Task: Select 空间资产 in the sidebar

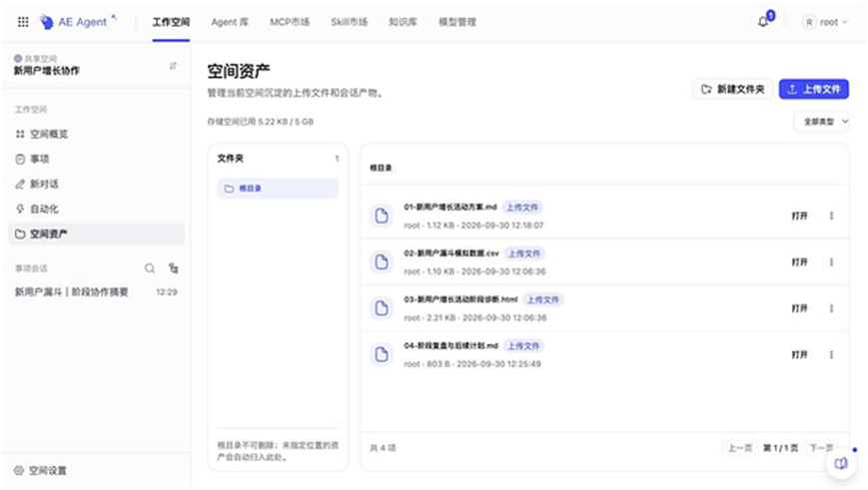Action: coord(96,234)
